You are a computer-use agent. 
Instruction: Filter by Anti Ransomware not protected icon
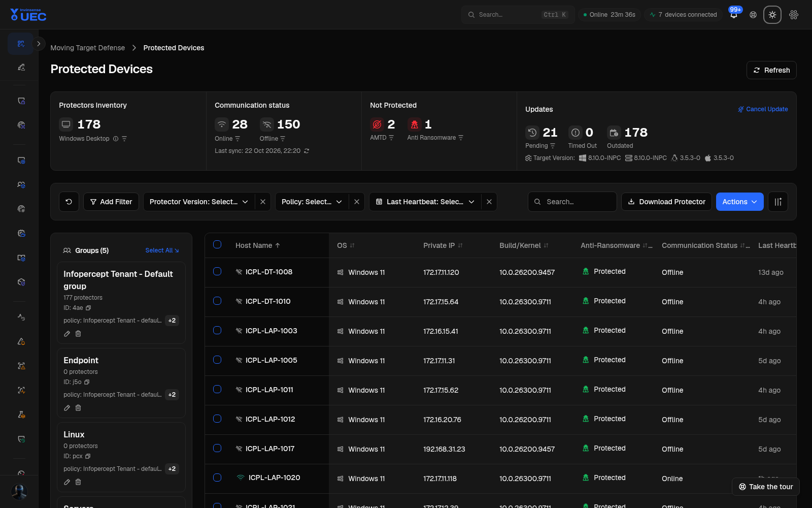[461, 138]
